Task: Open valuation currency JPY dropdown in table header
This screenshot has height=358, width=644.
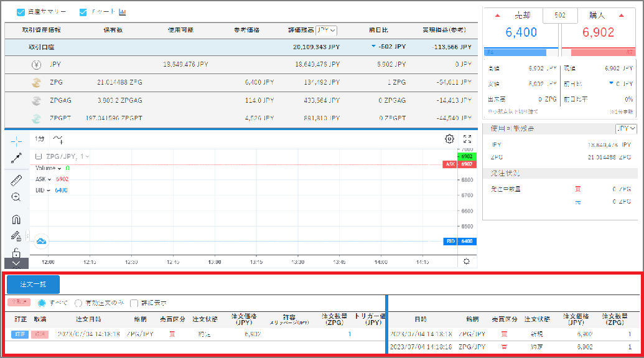Action: tap(327, 30)
